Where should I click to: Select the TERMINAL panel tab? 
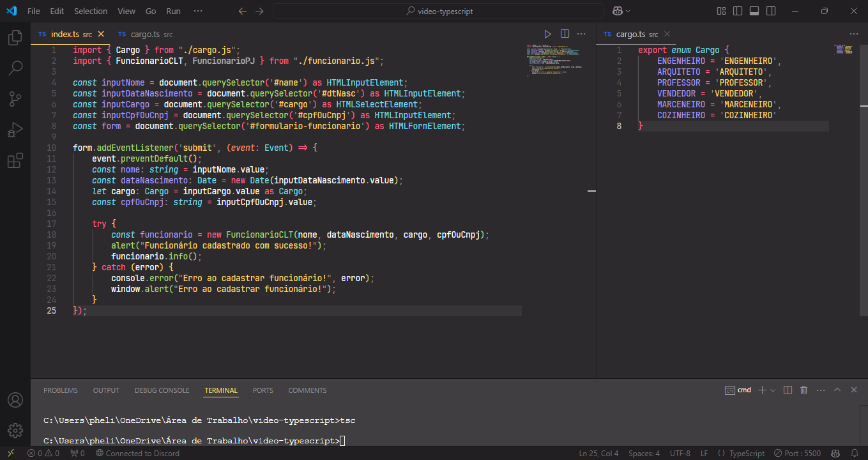(x=221, y=390)
